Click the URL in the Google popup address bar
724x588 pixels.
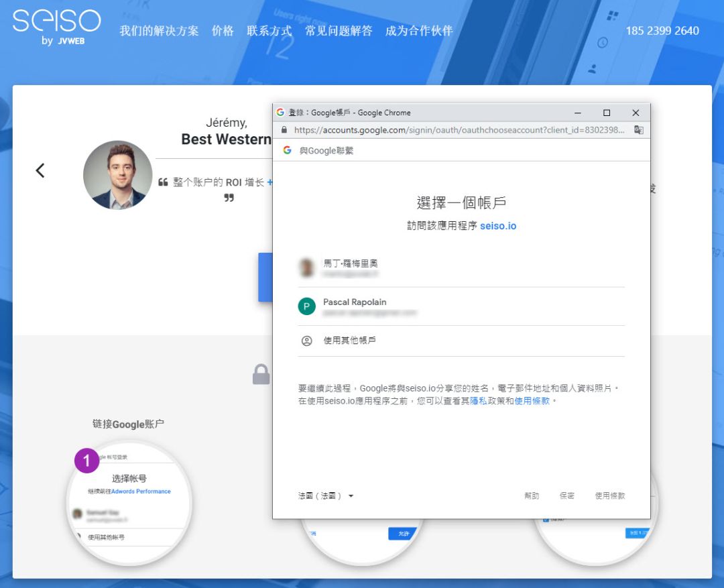[x=459, y=130]
